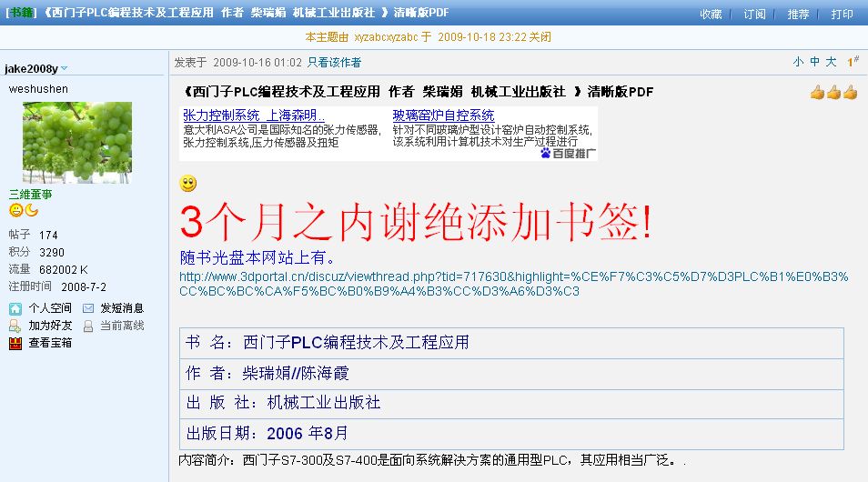Click 订阅 in the top bar
The width and height of the screenshot is (868, 482).
[754, 14]
